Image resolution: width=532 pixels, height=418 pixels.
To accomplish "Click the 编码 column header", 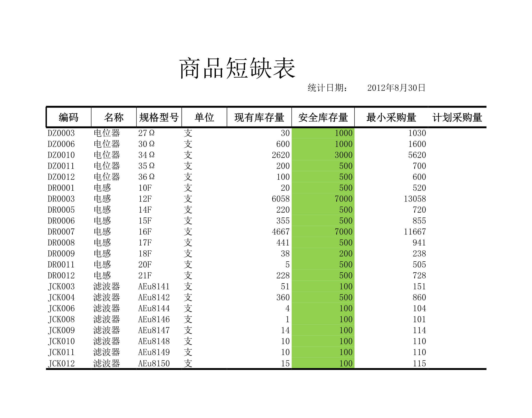I will point(68,117).
